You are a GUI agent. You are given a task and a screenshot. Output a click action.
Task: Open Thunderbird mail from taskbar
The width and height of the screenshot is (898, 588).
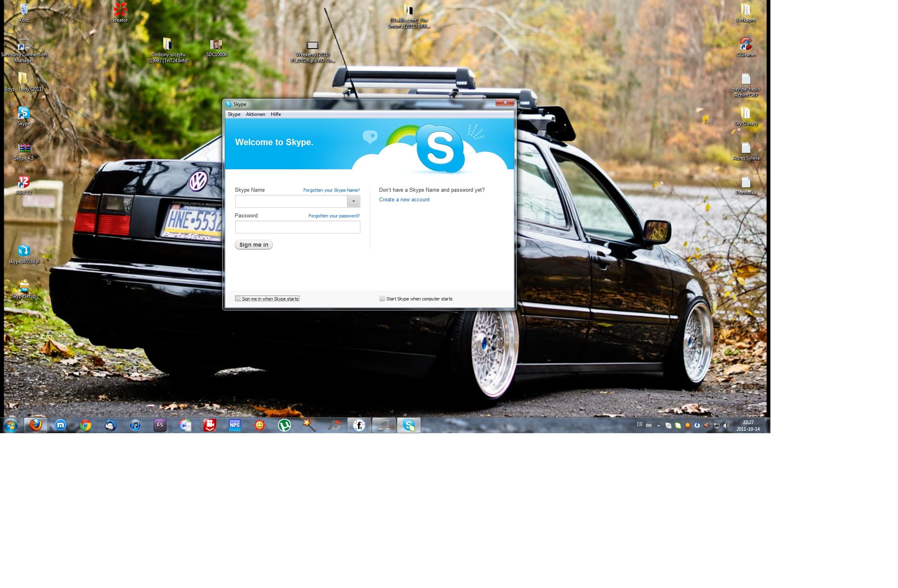[110, 425]
